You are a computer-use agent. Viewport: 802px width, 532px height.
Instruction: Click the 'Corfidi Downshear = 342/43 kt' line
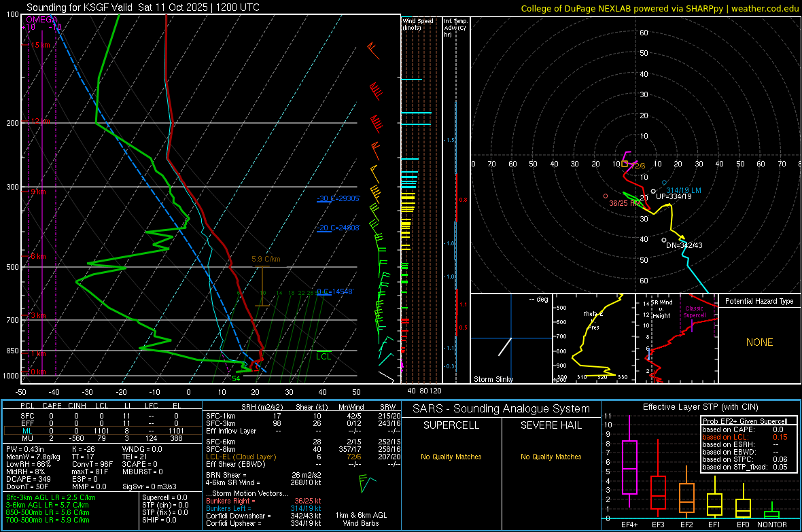point(264,516)
